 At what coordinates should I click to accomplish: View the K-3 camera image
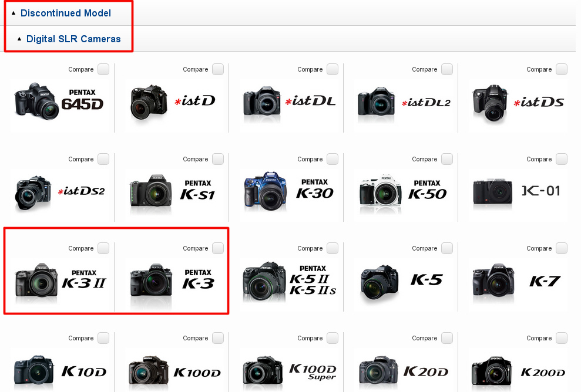click(151, 280)
